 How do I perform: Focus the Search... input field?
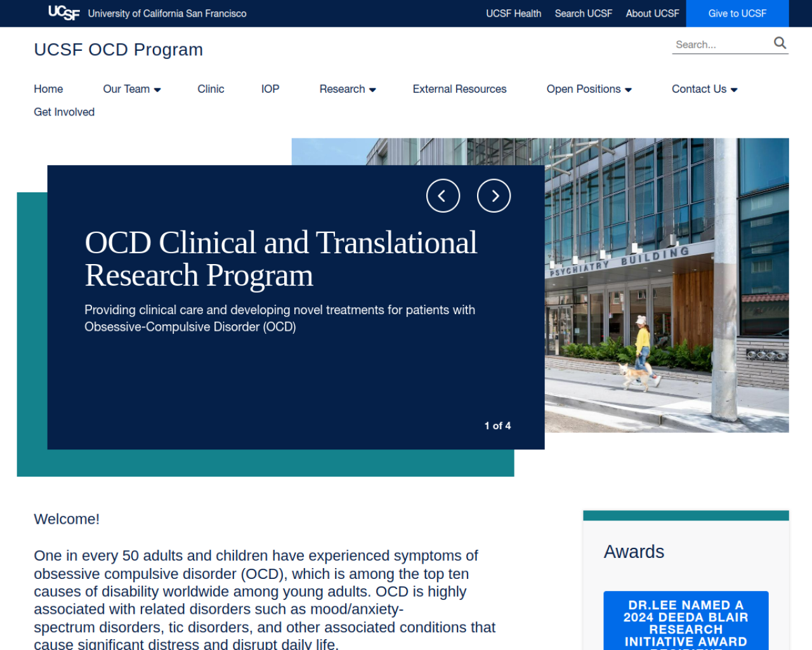click(721, 44)
